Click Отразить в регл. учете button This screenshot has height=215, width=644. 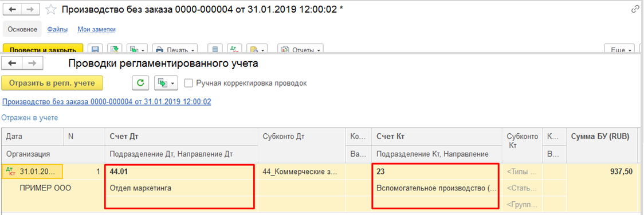(x=52, y=83)
